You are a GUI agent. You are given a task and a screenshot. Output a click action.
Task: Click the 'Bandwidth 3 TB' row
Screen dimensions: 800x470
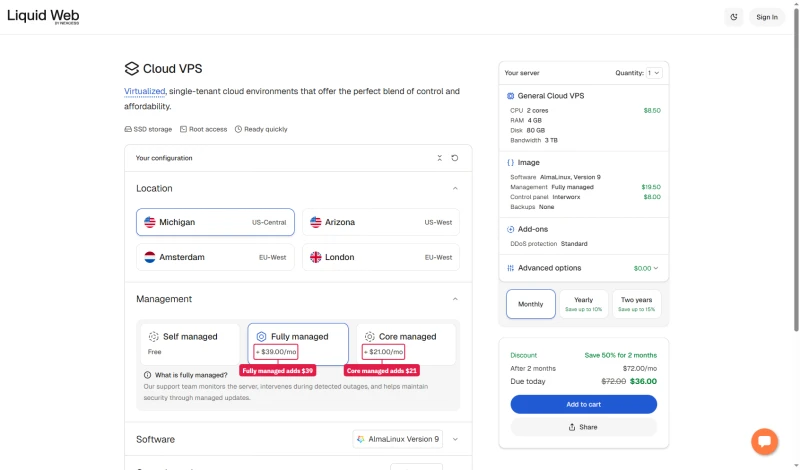tap(534, 140)
